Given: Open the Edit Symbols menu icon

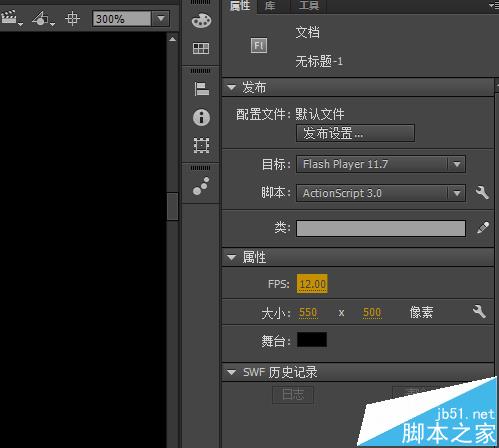Looking at the screenshot, I should point(43,19).
